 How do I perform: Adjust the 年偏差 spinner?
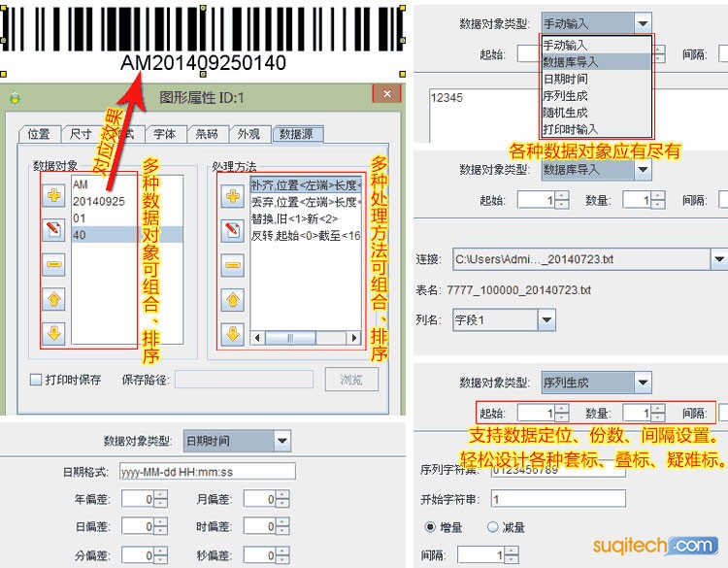point(160,499)
